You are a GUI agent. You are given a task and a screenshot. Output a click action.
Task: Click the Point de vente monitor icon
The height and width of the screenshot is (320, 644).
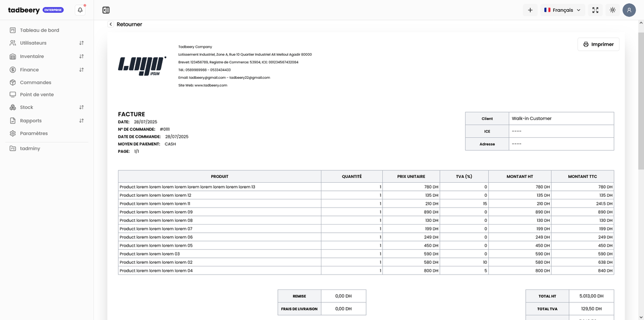click(x=13, y=95)
